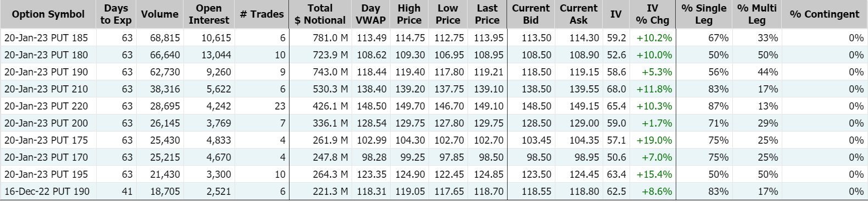Select the 16-Dec-22 PUT 190 row

(434, 192)
